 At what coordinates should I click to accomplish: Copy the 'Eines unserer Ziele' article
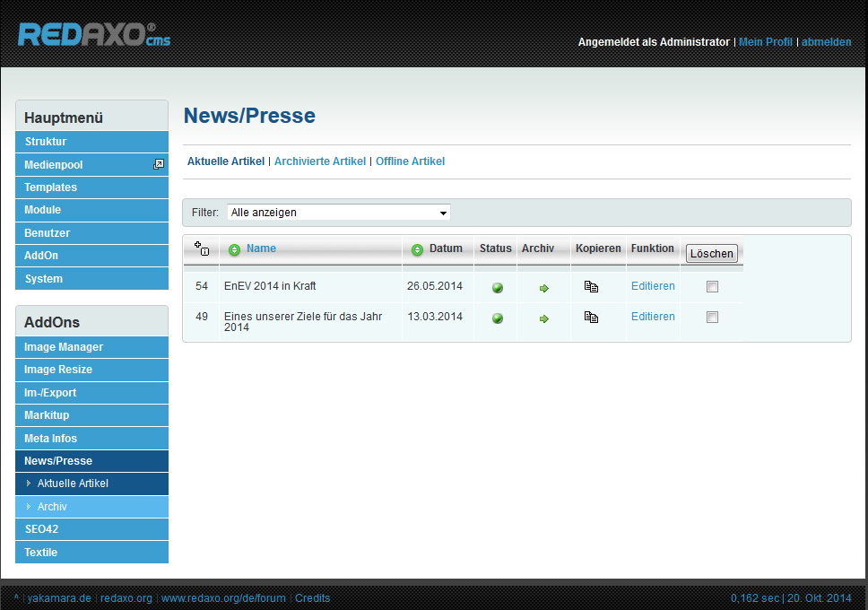pos(591,317)
